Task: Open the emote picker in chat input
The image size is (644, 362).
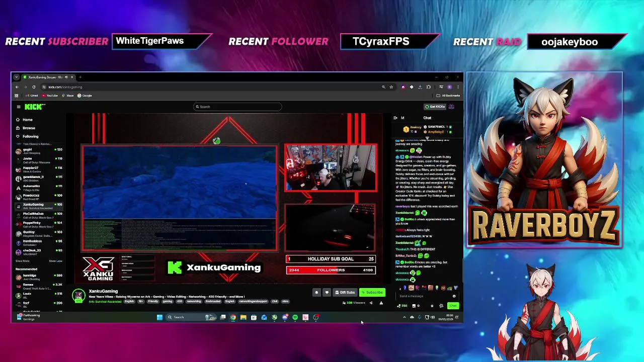Action: coord(454,296)
